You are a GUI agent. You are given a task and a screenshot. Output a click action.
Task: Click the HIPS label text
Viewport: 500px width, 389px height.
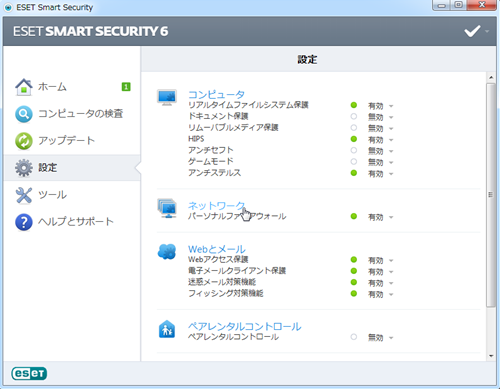point(196,139)
